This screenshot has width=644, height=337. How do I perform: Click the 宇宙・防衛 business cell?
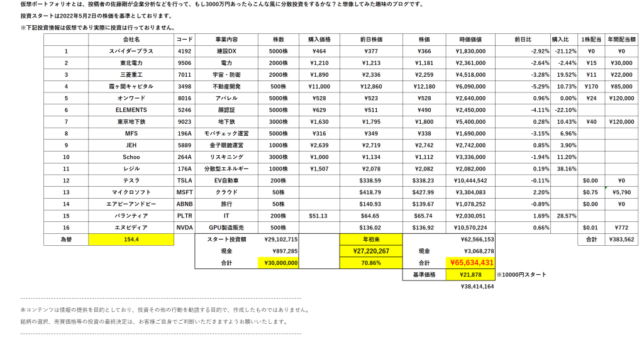[x=226, y=75]
